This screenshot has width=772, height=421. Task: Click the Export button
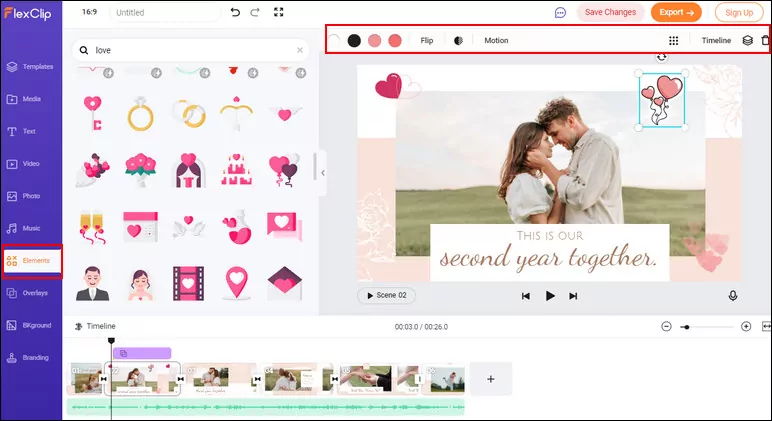pos(676,12)
